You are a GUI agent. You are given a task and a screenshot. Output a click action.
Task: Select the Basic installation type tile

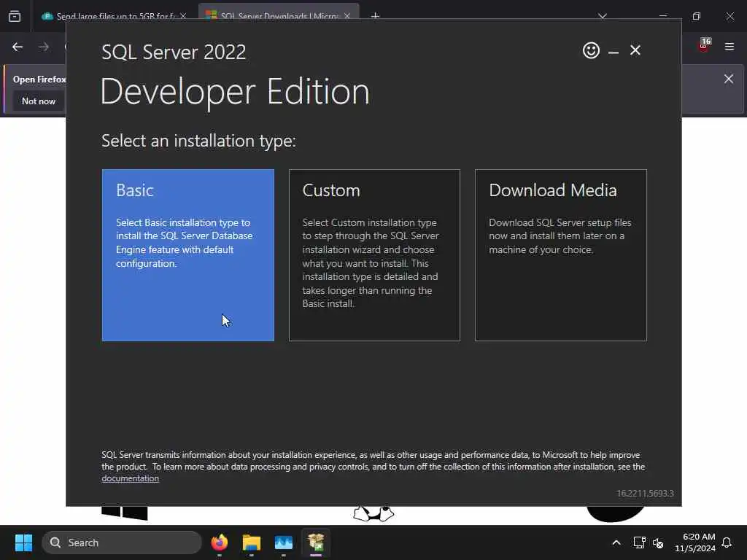pyautogui.click(x=187, y=254)
